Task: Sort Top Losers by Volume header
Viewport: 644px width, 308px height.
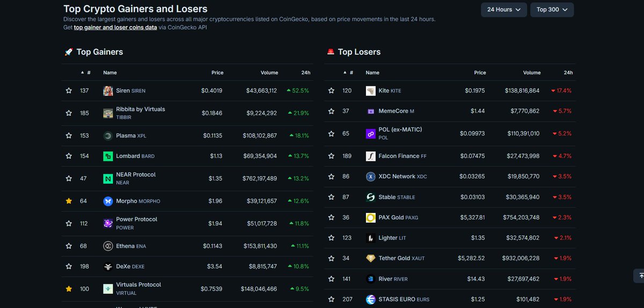Action: click(x=532, y=72)
